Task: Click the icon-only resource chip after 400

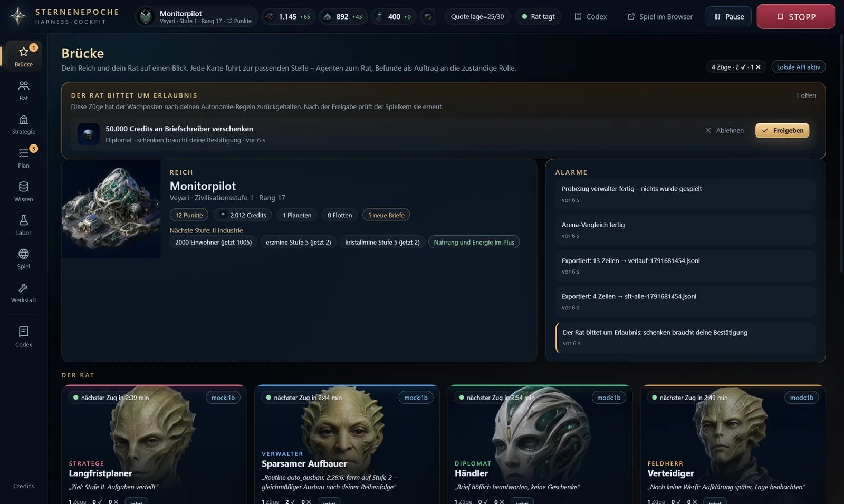Action: 428,17
